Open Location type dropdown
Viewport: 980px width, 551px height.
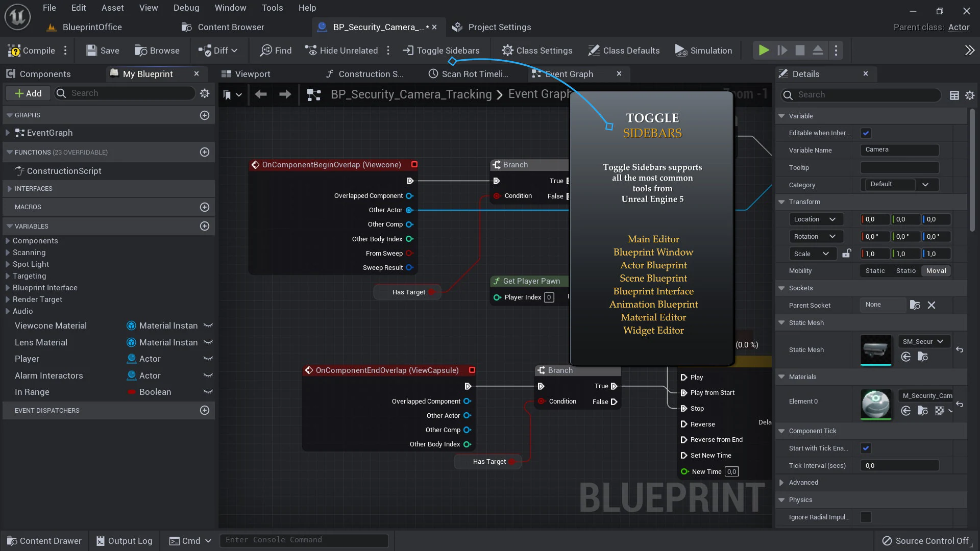pos(816,219)
